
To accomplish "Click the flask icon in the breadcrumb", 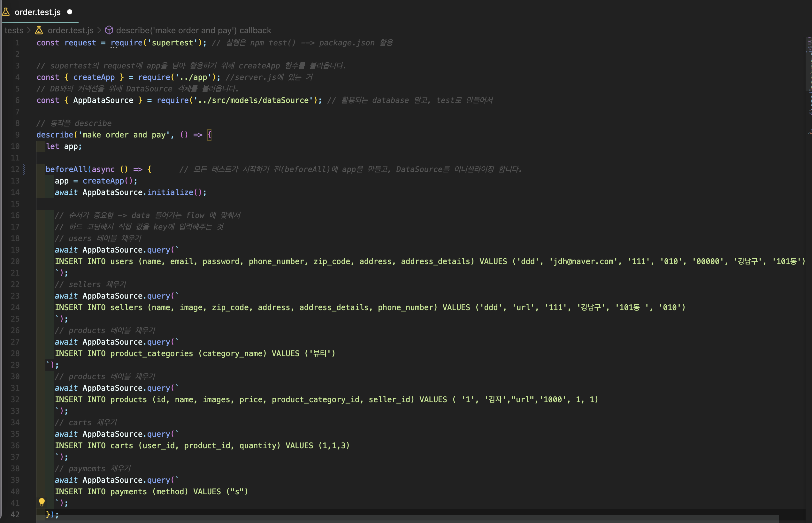I will click(39, 30).
